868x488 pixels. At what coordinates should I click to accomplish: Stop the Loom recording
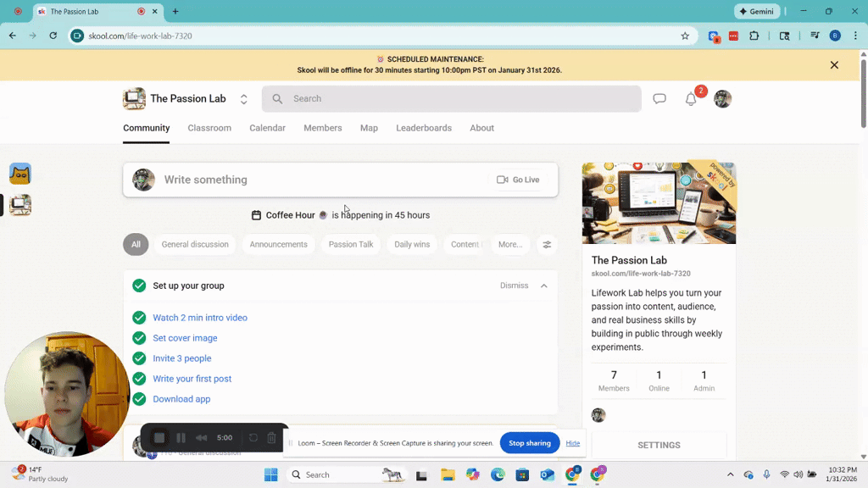(x=159, y=438)
